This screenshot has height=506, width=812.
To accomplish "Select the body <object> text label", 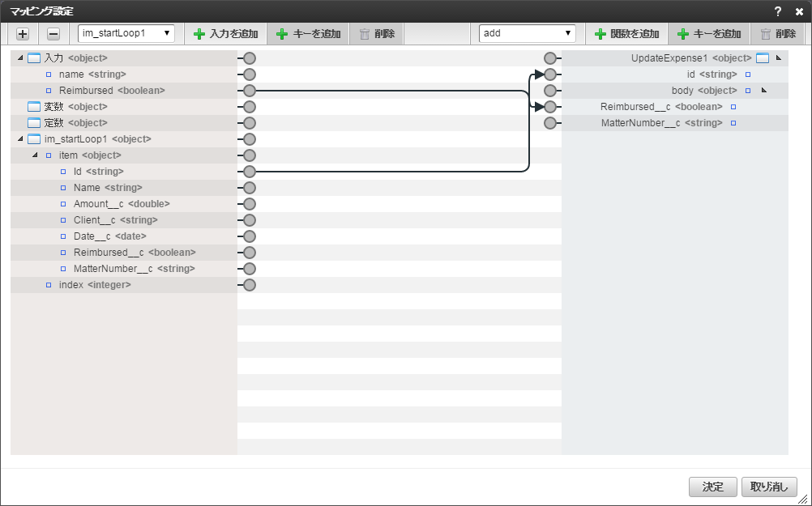I will click(704, 91).
